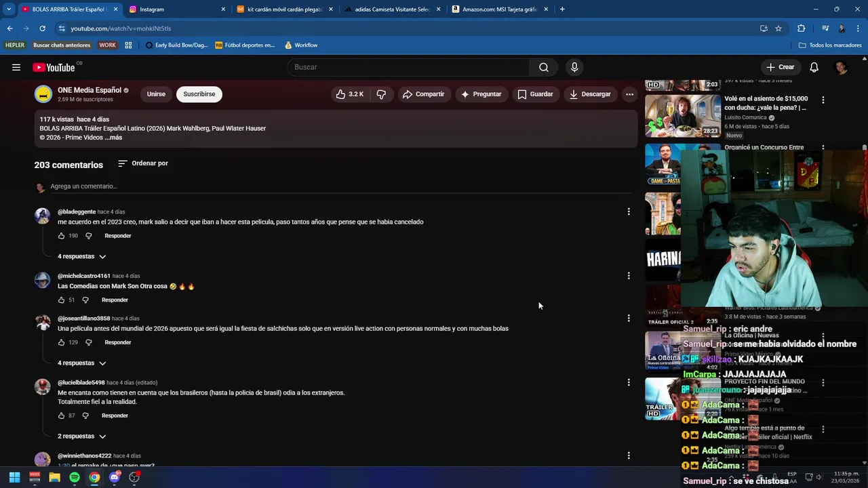
Task: Open the Chrome tab search dropdown
Action: tap(9, 9)
